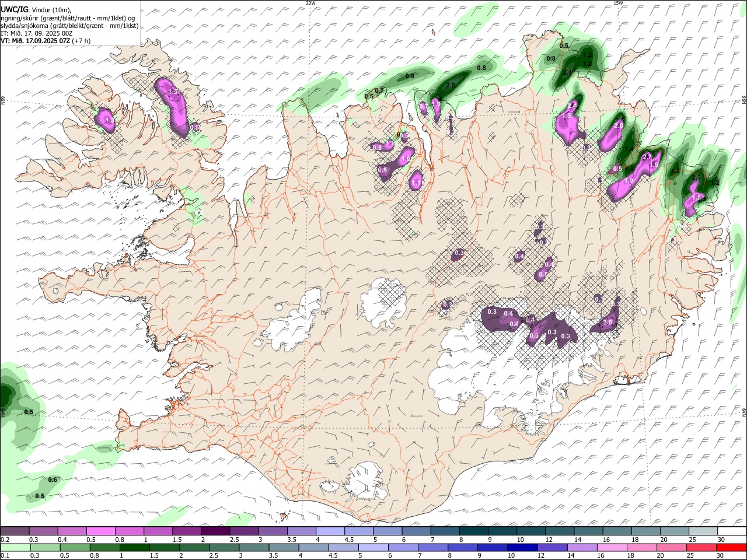This screenshot has height=560, width=747.
Task: Click the 30 label in the upper legend row
Action: coord(721,539)
